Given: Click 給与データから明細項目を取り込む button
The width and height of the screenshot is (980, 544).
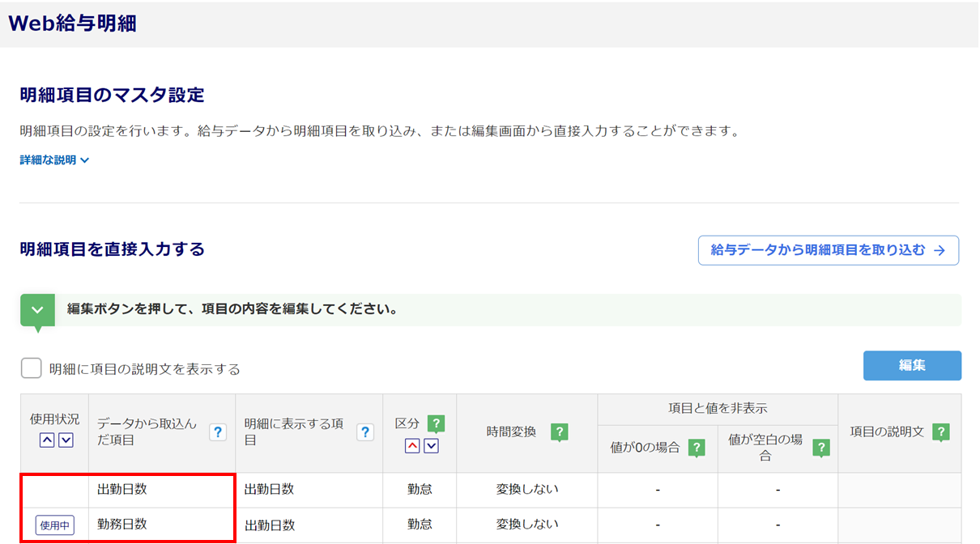Looking at the screenshot, I should click(x=828, y=251).
